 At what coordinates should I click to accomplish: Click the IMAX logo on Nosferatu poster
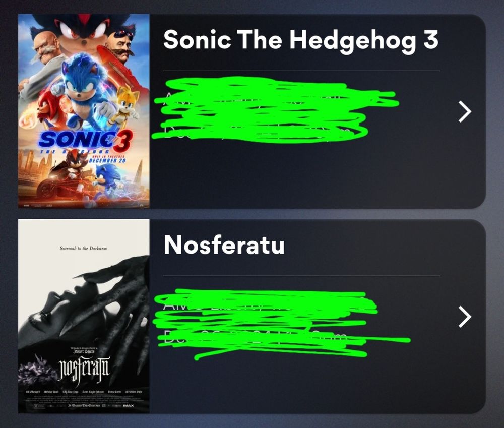[x=128, y=406]
